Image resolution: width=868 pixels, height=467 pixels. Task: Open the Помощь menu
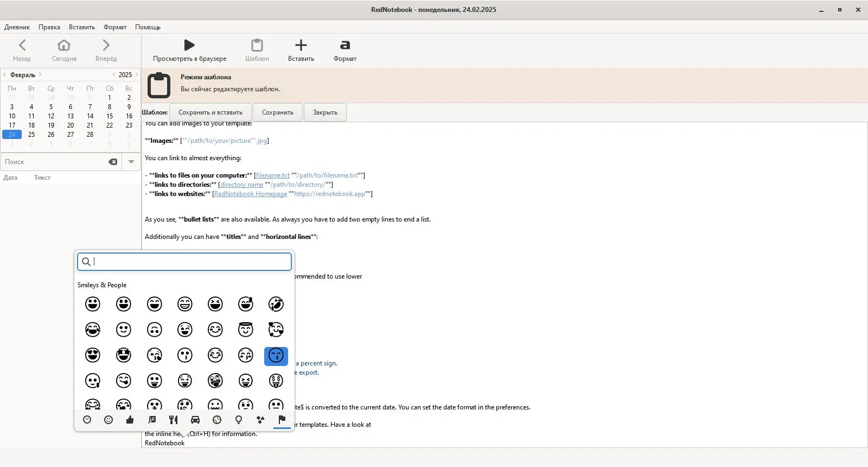point(148,27)
